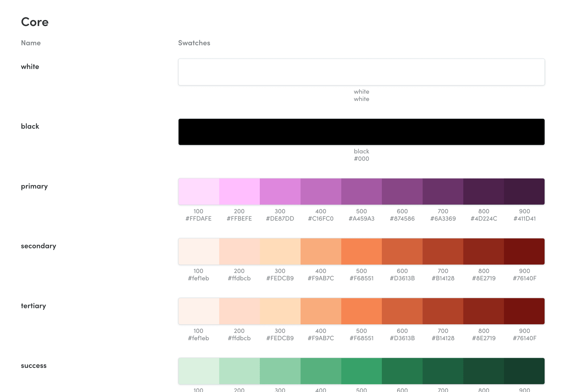The height and width of the screenshot is (392, 563).
Task: Click "#F68551" in the secondary row
Action: (362, 278)
